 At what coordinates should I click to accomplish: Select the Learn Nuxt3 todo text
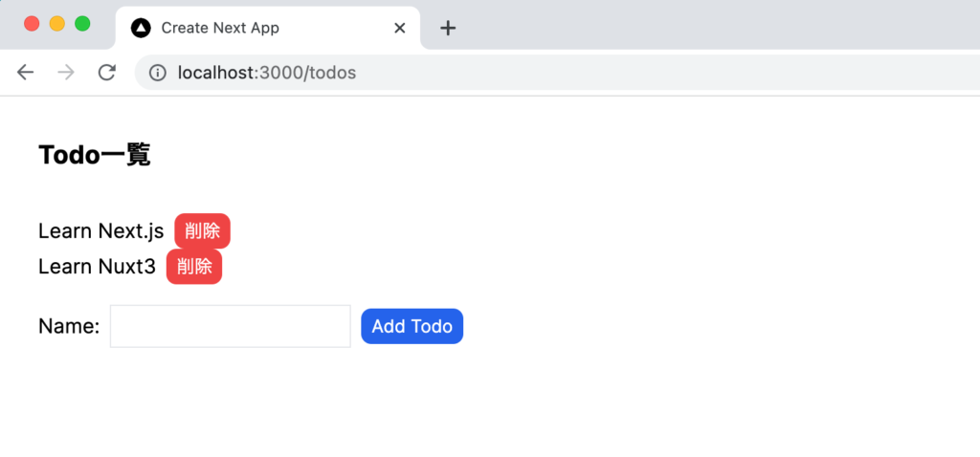(x=97, y=267)
